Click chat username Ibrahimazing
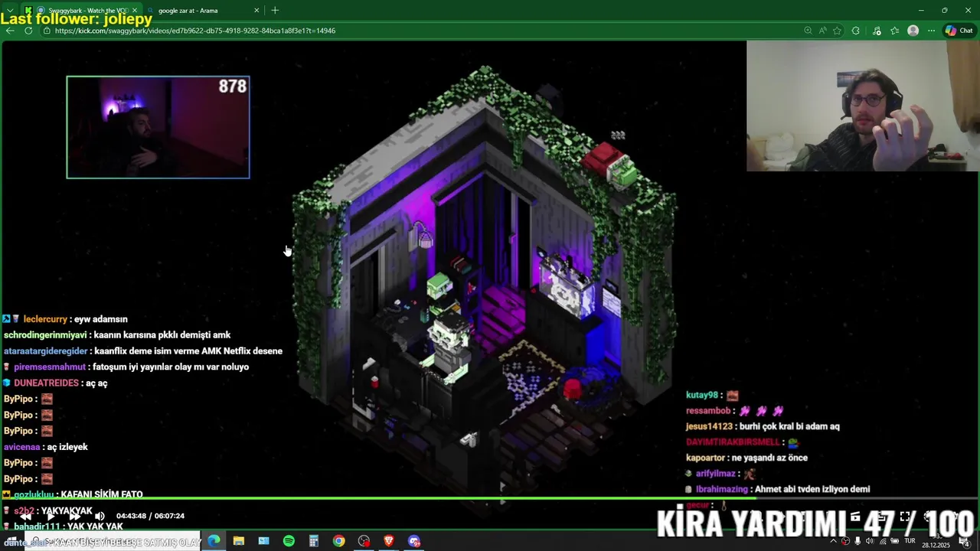Screen dimensions: 980x551 [x=721, y=490]
